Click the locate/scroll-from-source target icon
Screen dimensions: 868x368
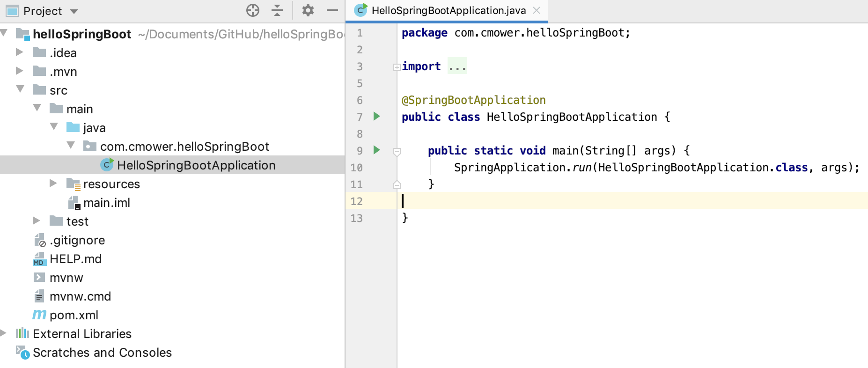pyautogui.click(x=253, y=10)
